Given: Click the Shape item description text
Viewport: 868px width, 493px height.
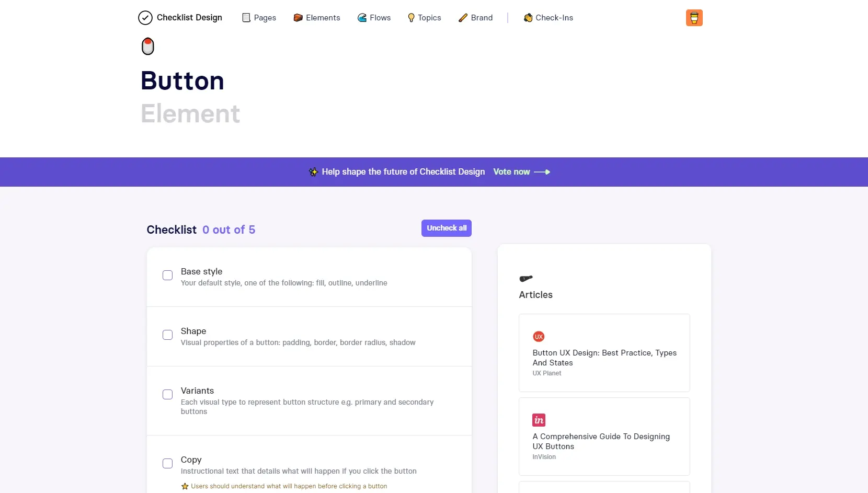Looking at the screenshot, I should (x=298, y=342).
